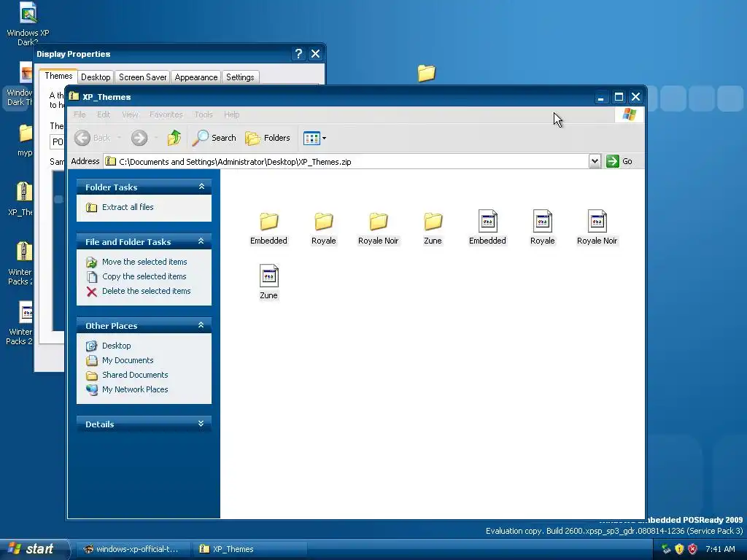The image size is (747, 560).
Task: Open the Start menu
Action: (35, 549)
